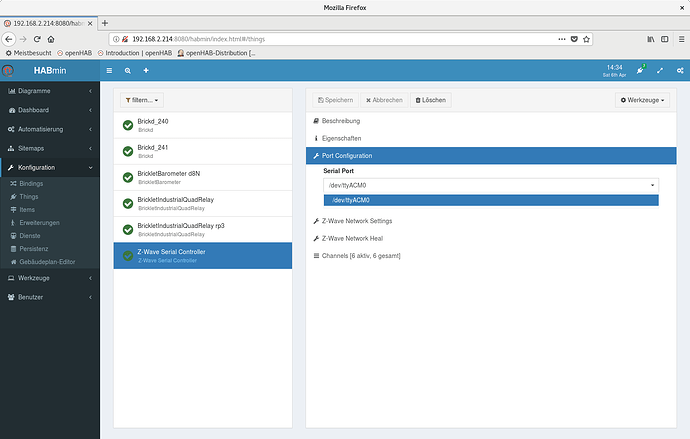Image resolution: width=690 pixels, height=439 pixels.
Task: Click the Meistbesucht bookmark
Action: 29,53
